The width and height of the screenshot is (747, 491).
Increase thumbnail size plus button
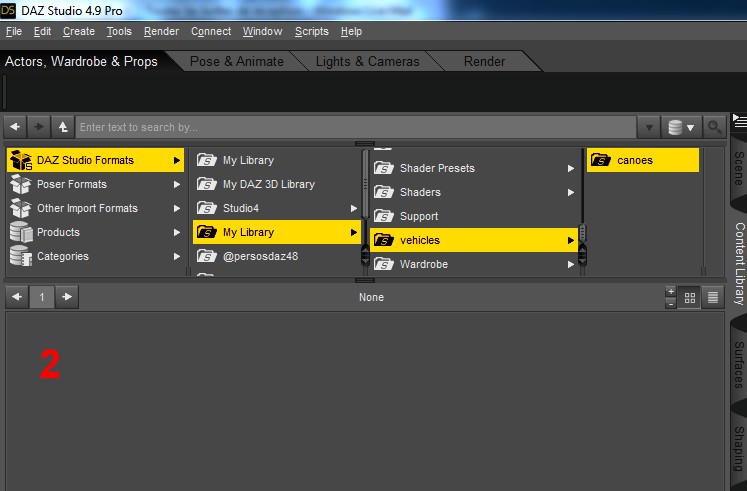pos(671,291)
